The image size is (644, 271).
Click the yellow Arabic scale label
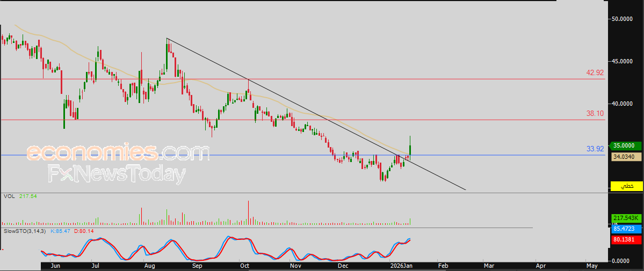pyautogui.click(x=626, y=186)
